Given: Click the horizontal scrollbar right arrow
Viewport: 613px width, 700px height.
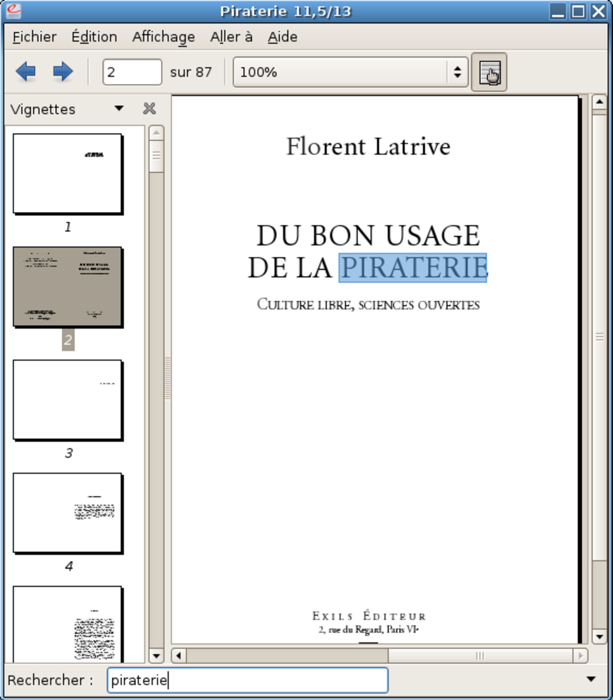Looking at the screenshot, I should 580,656.
